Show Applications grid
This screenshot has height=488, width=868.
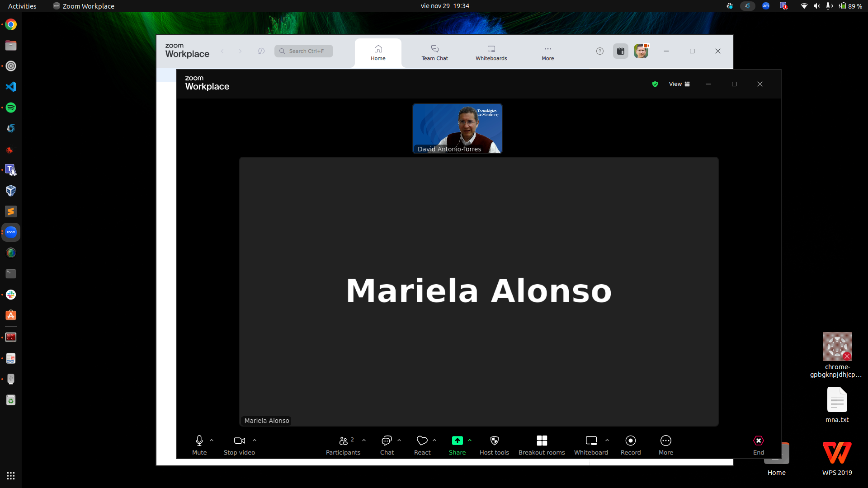click(x=11, y=476)
